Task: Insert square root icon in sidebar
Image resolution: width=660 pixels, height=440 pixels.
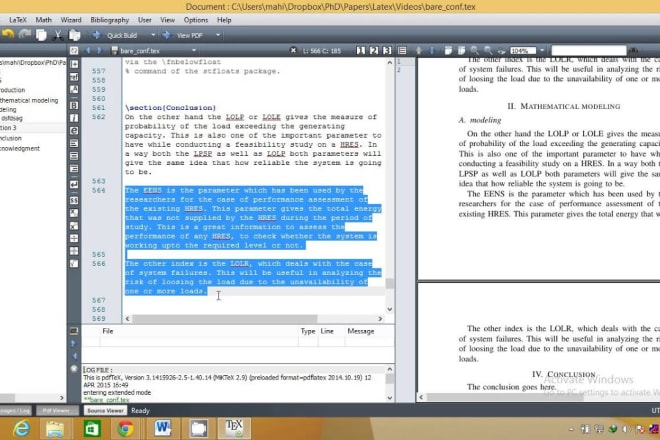Action: 74,264
